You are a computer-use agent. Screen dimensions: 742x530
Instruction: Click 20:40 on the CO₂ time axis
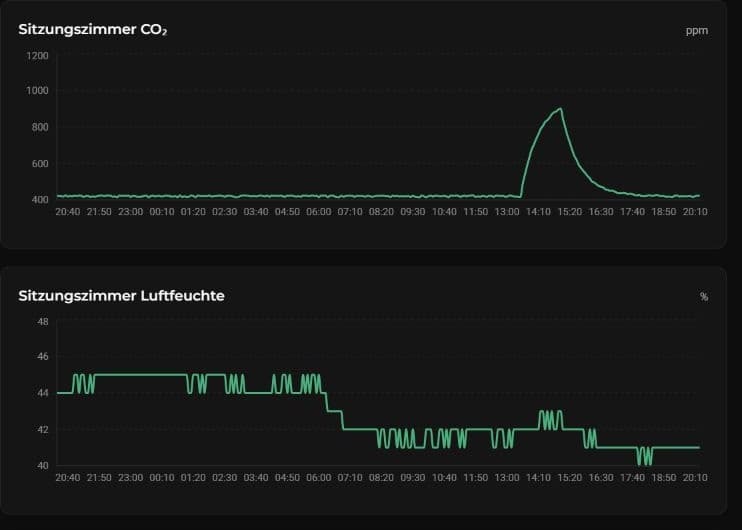(68, 212)
